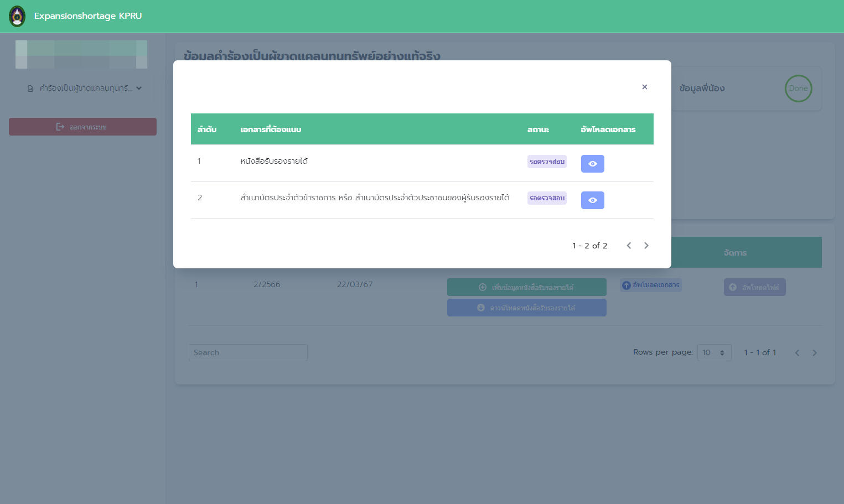Expand the คำร้องเป็นผู้ขาดแคลนทุนทรัพย์ sidebar menu

pos(84,88)
